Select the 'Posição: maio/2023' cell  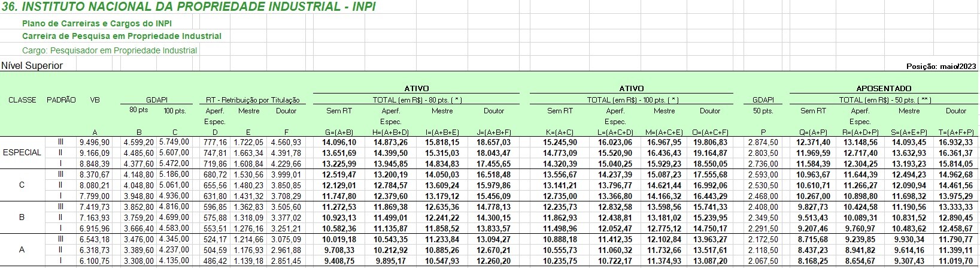coord(941,67)
